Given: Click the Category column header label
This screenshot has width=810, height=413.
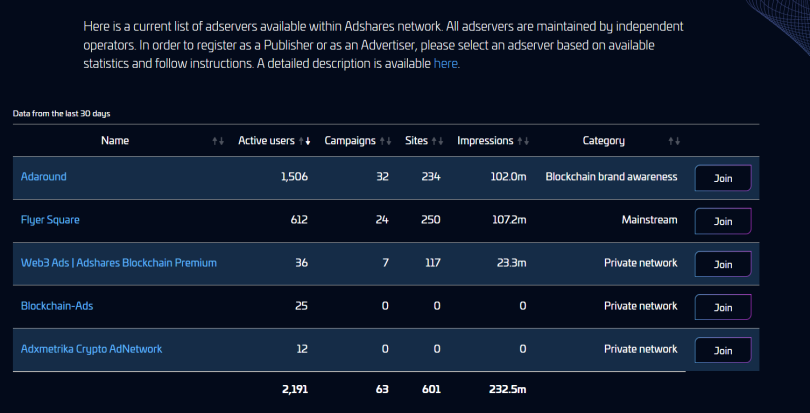Looking at the screenshot, I should tap(603, 141).
